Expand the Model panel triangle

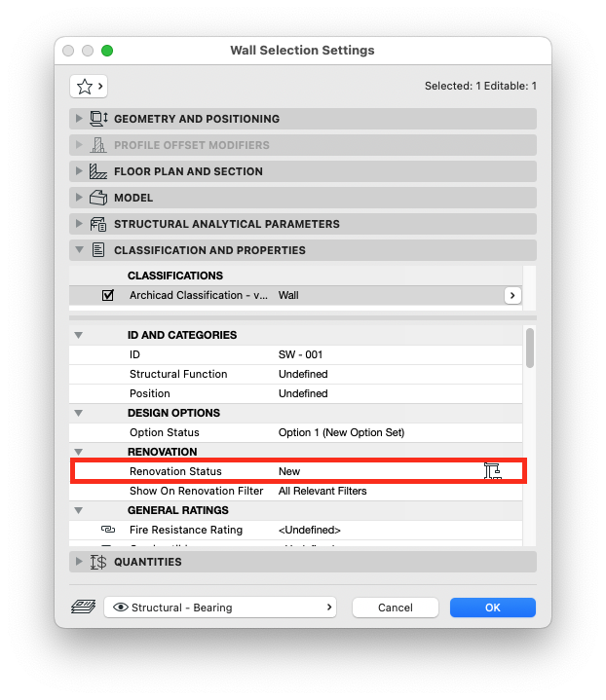tap(79, 198)
